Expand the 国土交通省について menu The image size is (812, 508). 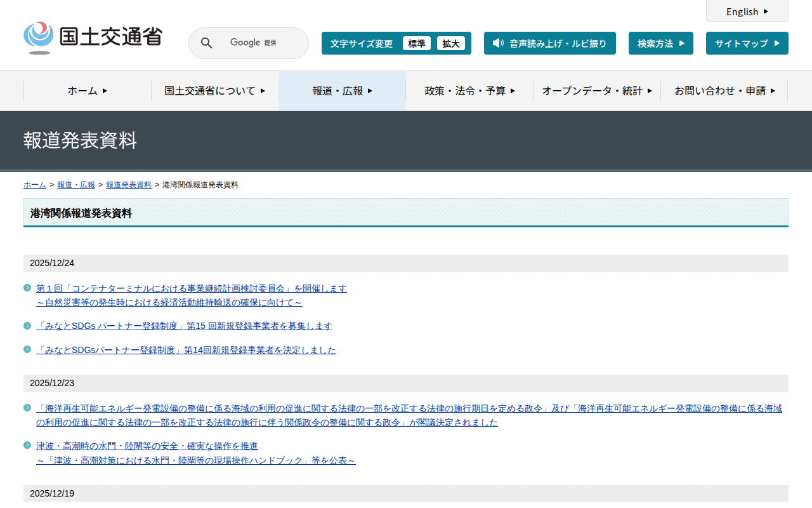214,91
